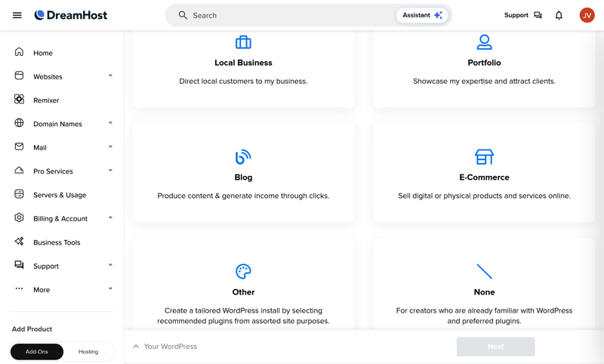Open Remixer from sidebar
The image size is (604, 364).
46,100
